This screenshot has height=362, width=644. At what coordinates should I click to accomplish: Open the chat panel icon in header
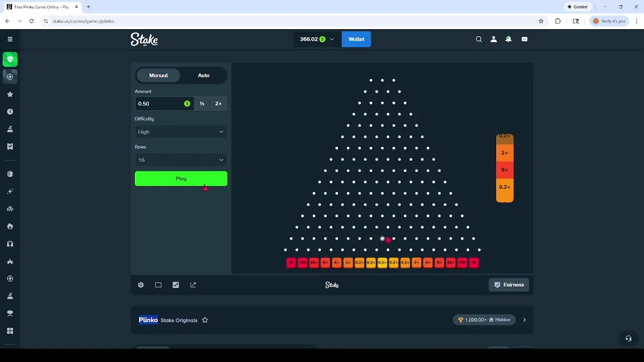pyautogui.click(x=524, y=39)
